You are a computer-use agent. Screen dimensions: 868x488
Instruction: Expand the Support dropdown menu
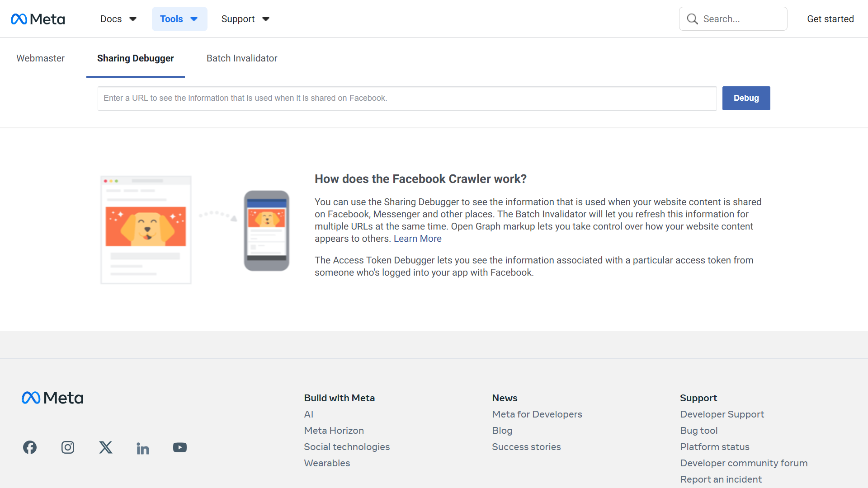pos(245,19)
